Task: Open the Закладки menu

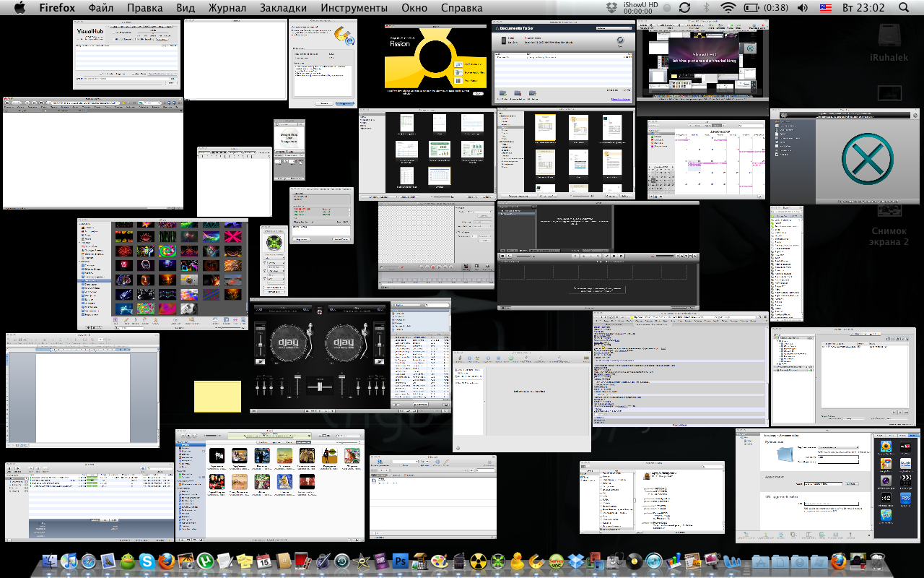Action: pos(282,8)
